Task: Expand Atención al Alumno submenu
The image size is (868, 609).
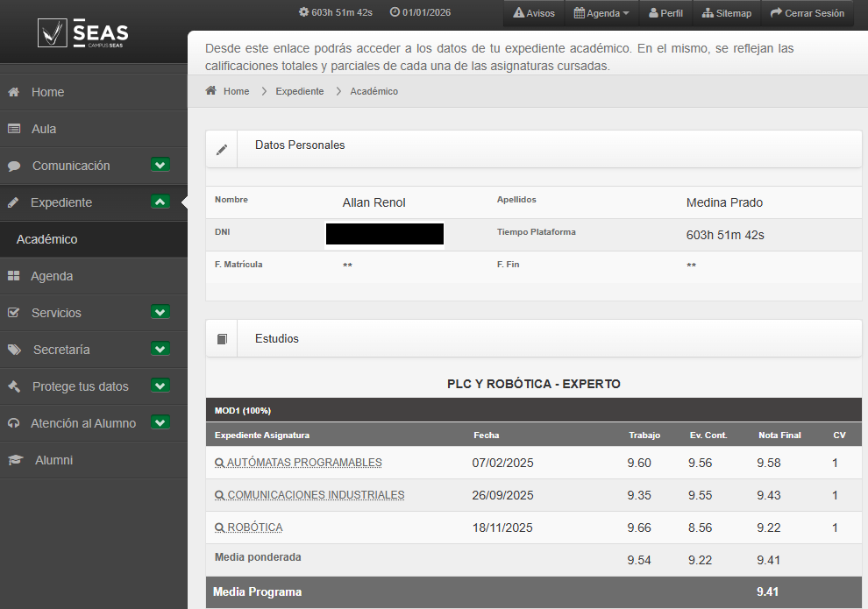Action: pyautogui.click(x=160, y=422)
